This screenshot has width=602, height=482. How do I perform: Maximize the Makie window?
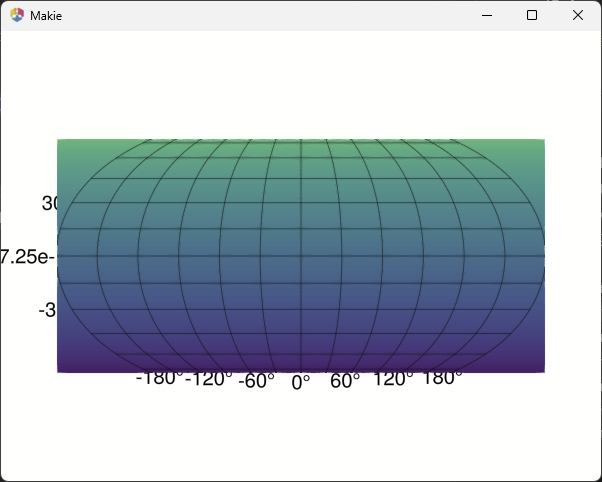pyautogui.click(x=532, y=15)
